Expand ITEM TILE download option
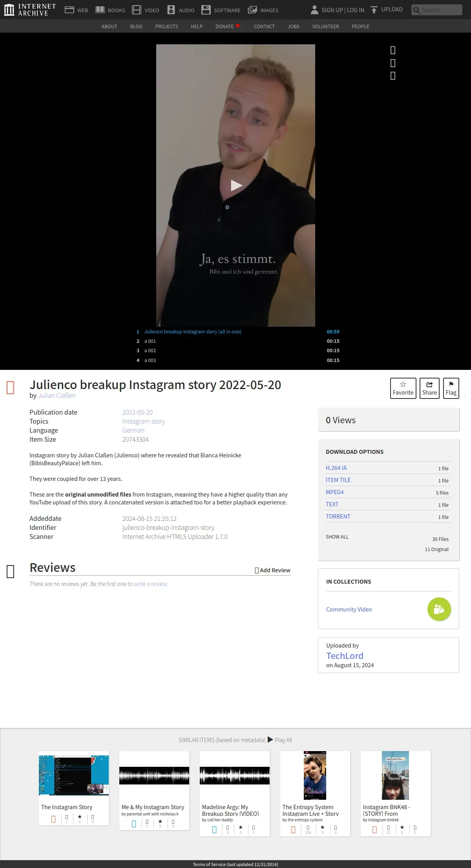The image size is (471, 868). (338, 480)
